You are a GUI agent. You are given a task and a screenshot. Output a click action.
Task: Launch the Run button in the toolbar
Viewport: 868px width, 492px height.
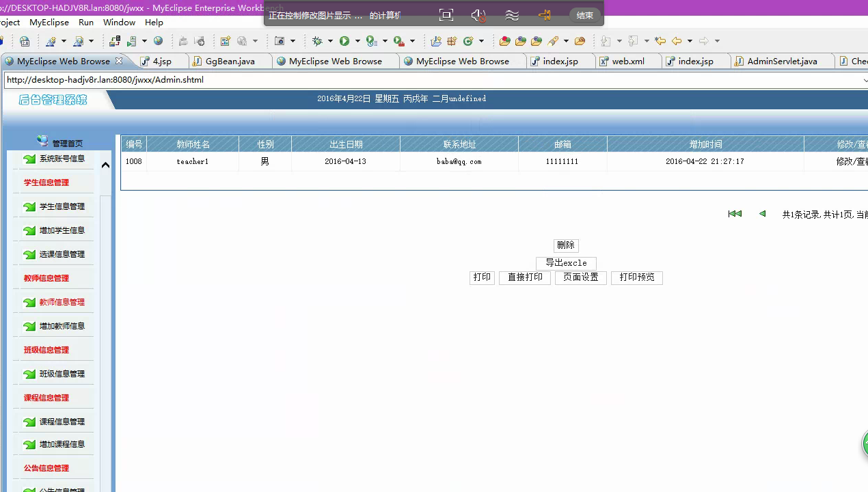tap(344, 41)
